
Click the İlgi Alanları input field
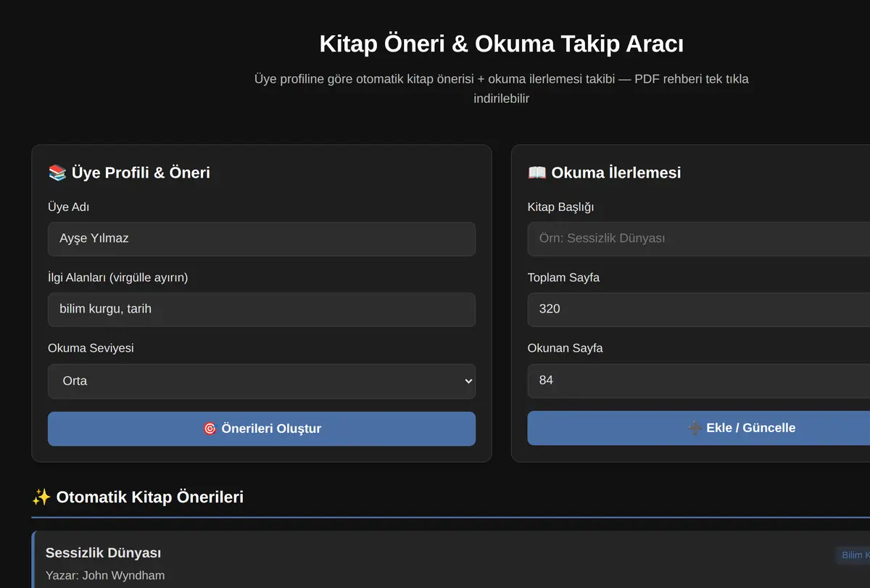click(262, 310)
